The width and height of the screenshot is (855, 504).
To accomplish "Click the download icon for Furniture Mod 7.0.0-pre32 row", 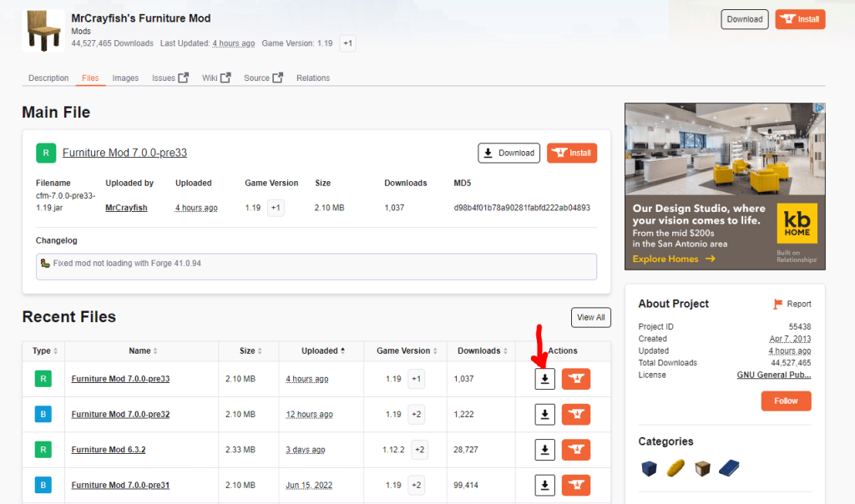I will click(544, 414).
